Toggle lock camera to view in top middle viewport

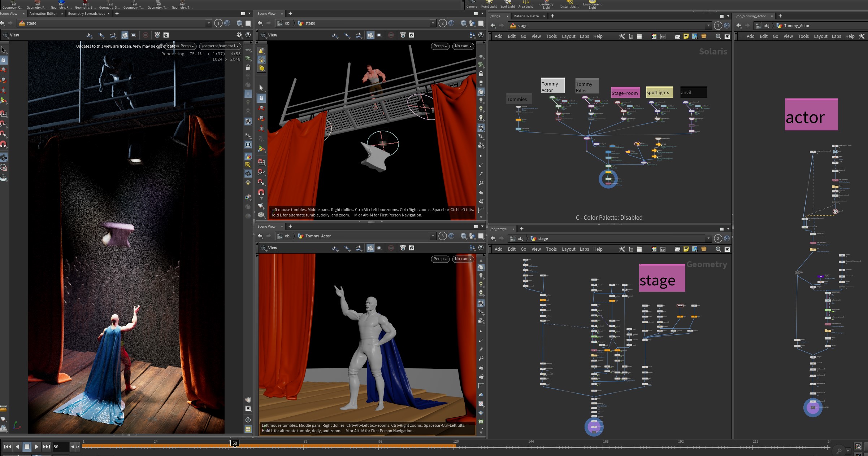(481, 74)
